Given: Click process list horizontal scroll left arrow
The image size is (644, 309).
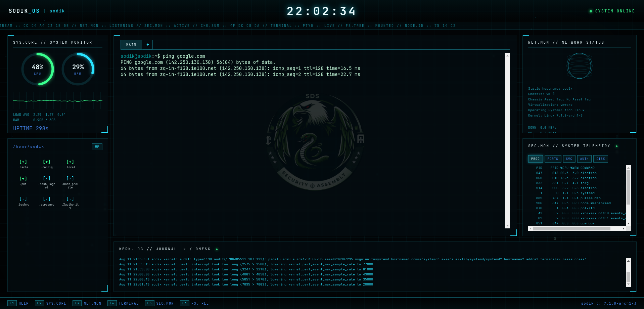Looking at the screenshot, I should click(x=531, y=228).
